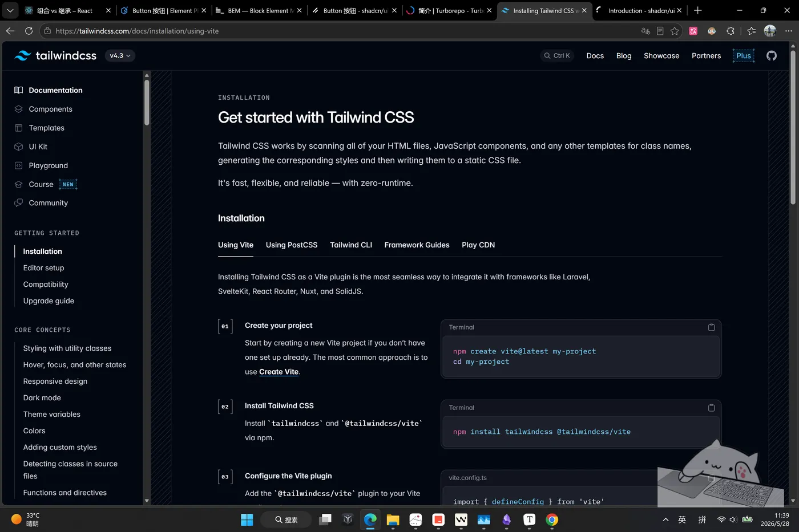The height and width of the screenshot is (532, 799).
Task: Open the browser profile avatar
Action: pos(770,31)
